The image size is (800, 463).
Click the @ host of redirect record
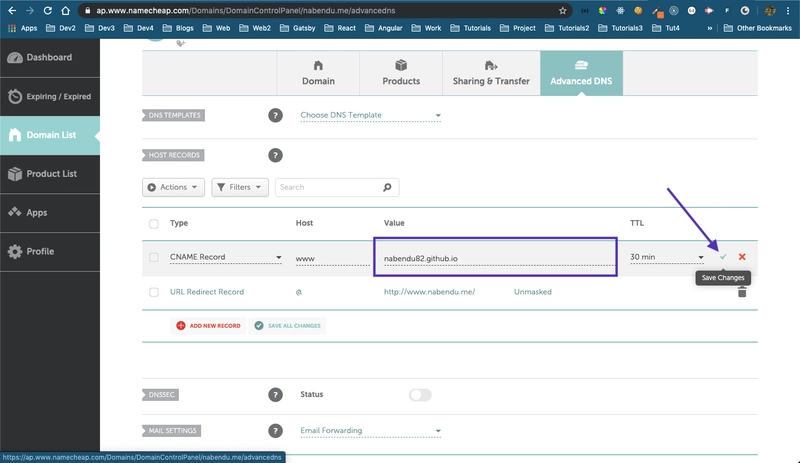coord(299,292)
